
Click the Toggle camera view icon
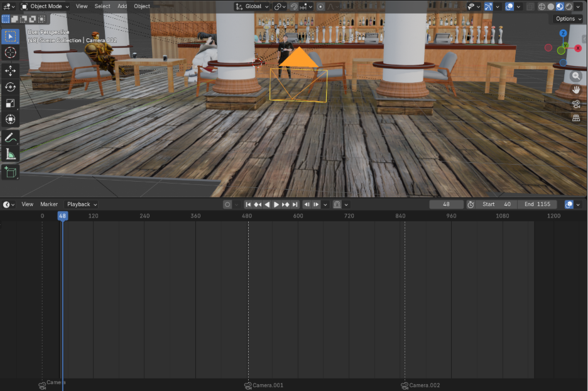pyautogui.click(x=576, y=104)
